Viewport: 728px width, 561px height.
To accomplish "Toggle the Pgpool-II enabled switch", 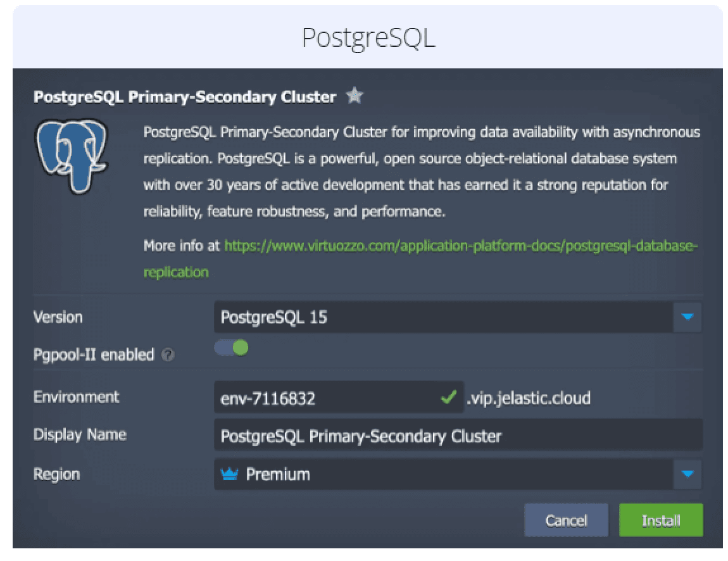I will coord(231,348).
